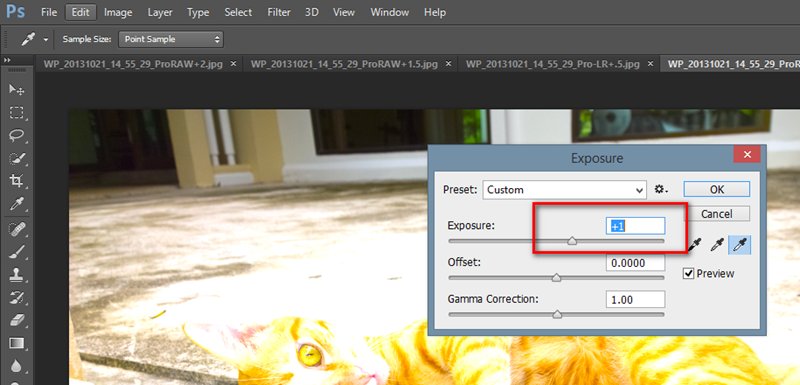The image size is (800, 385).
Task: Select the Gradient tool
Action: tap(17, 343)
